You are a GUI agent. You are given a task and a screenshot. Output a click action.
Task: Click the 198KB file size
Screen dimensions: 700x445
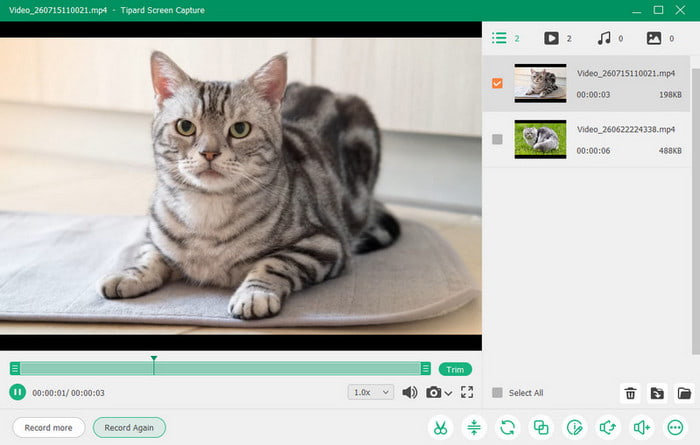[x=670, y=95]
